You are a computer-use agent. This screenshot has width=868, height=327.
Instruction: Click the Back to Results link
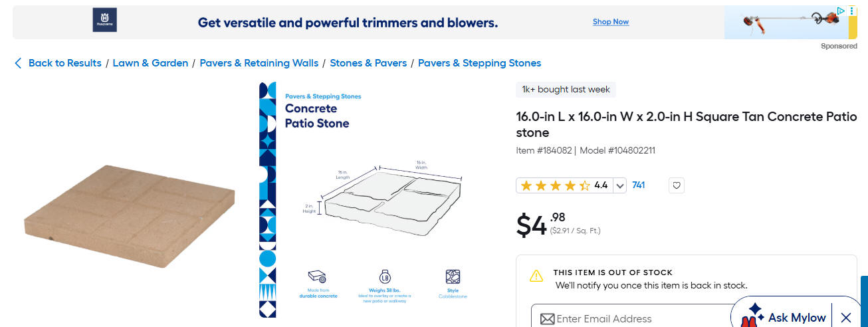(x=64, y=63)
